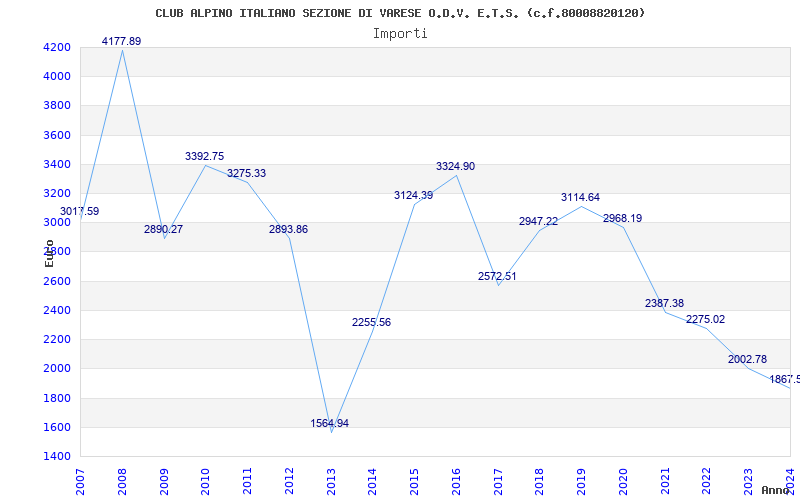Click the x-axis year 2015

tap(414, 482)
